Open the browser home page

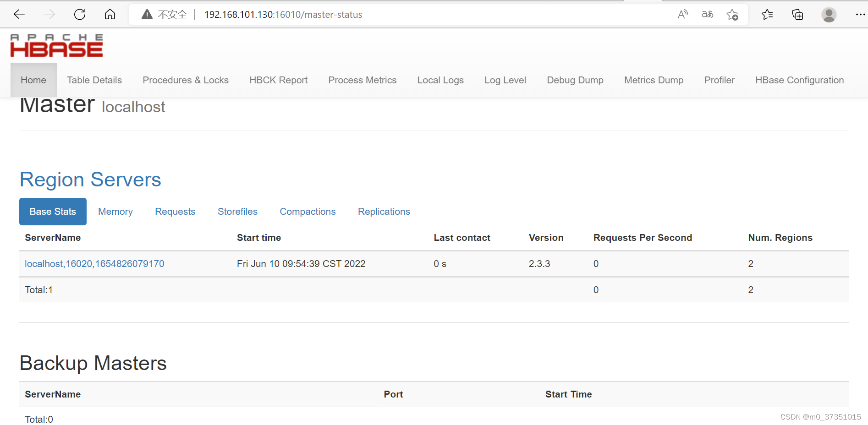(x=110, y=14)
